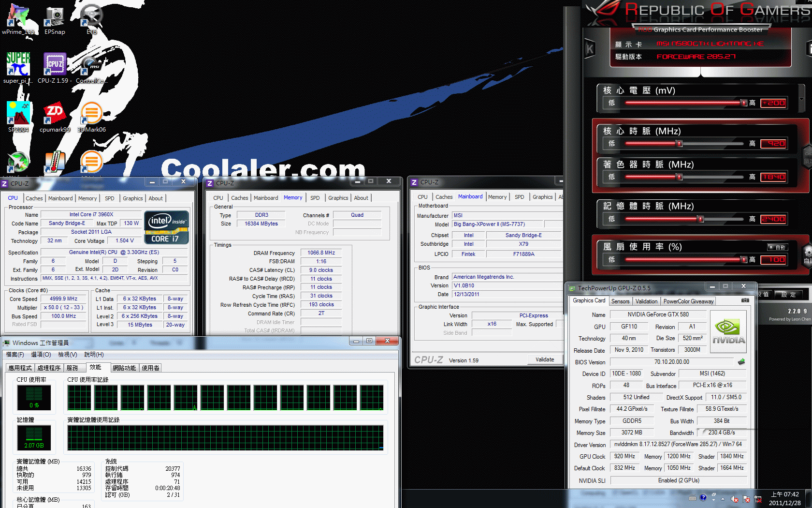Select the green jet desktop shortcut icon
812x508 pixels.
(x=18, y=162)
